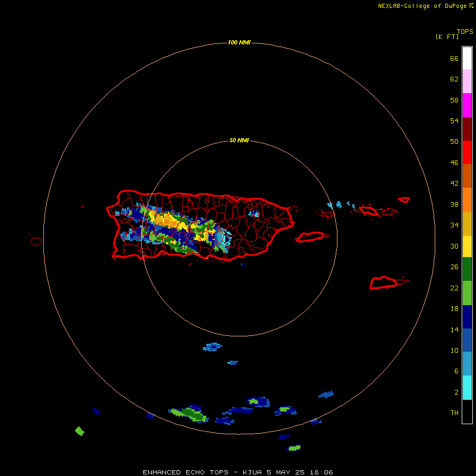Click the bright orange swatch on the color scale
476x476 pixels.
click(467, 200)
